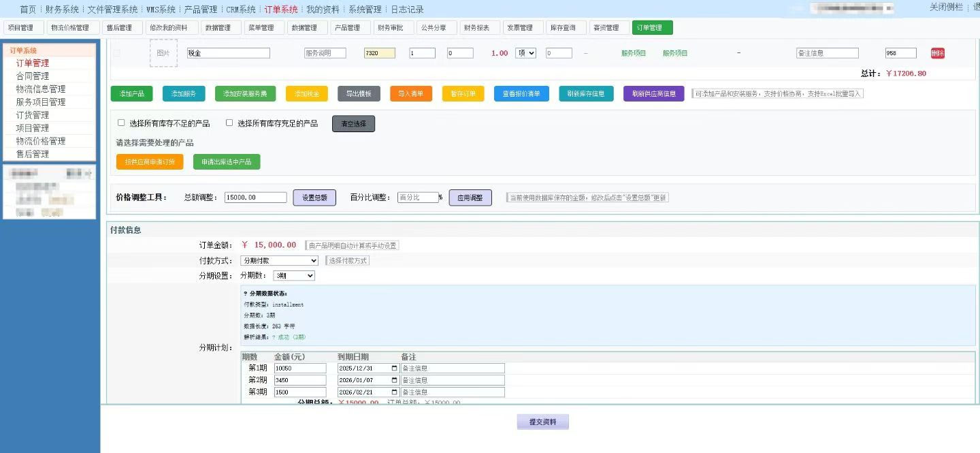Focus the 服务说明 input field

tap(325, 53)
